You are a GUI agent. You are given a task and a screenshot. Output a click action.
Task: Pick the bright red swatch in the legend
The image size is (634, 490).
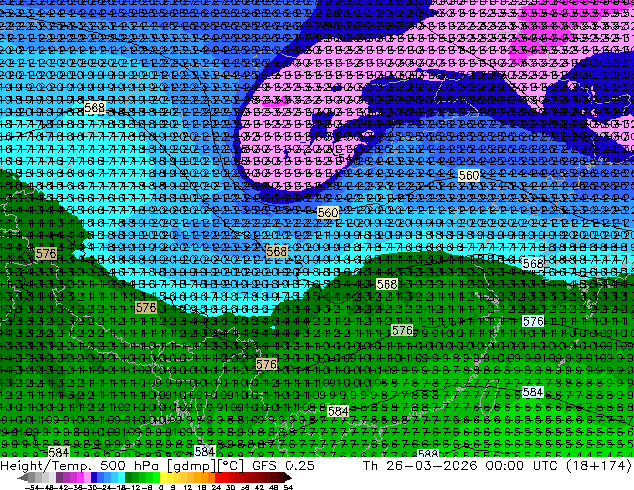(x=218, y=477)
